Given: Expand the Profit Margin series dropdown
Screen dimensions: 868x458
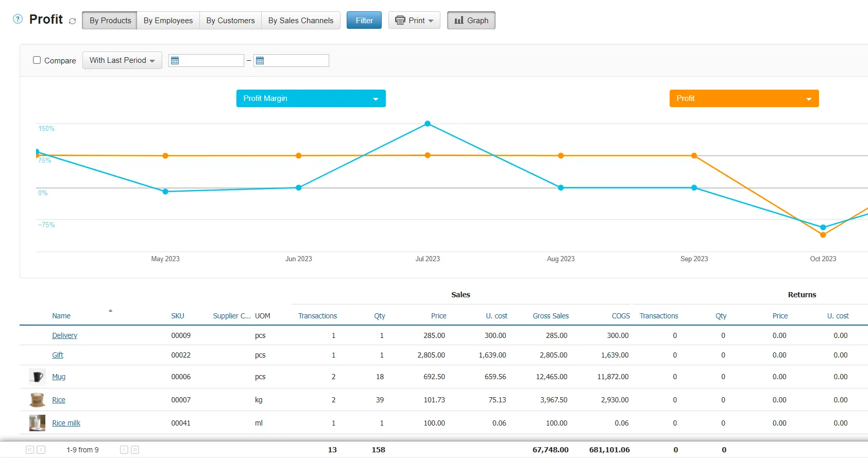Looking at the screenshot, I should point(311,98).
